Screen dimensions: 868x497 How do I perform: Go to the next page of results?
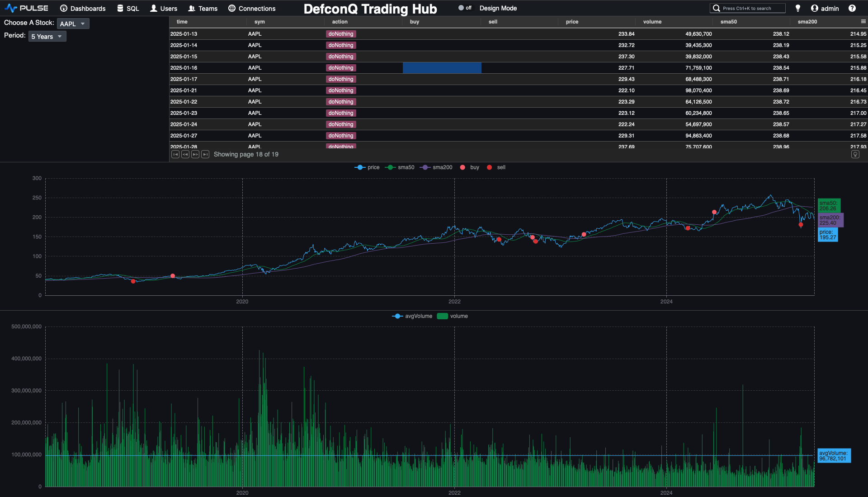tap(195, 154)
